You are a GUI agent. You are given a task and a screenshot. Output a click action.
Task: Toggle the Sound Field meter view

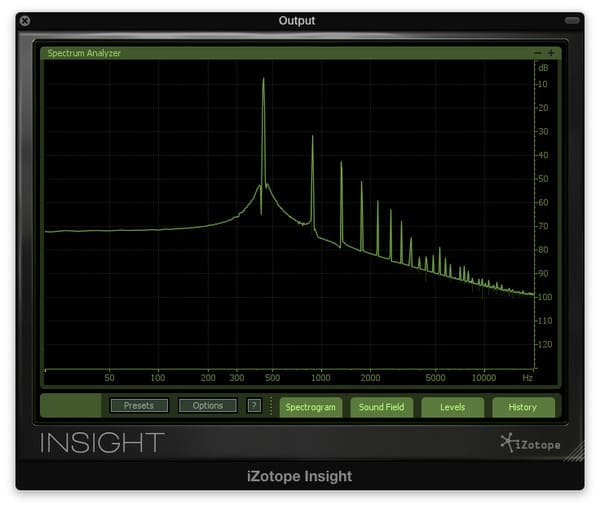click(x=381, y=407)
